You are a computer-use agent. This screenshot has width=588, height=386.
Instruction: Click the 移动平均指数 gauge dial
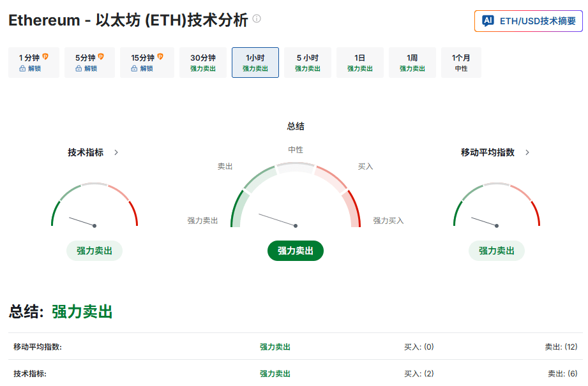(x=497, y=205)
